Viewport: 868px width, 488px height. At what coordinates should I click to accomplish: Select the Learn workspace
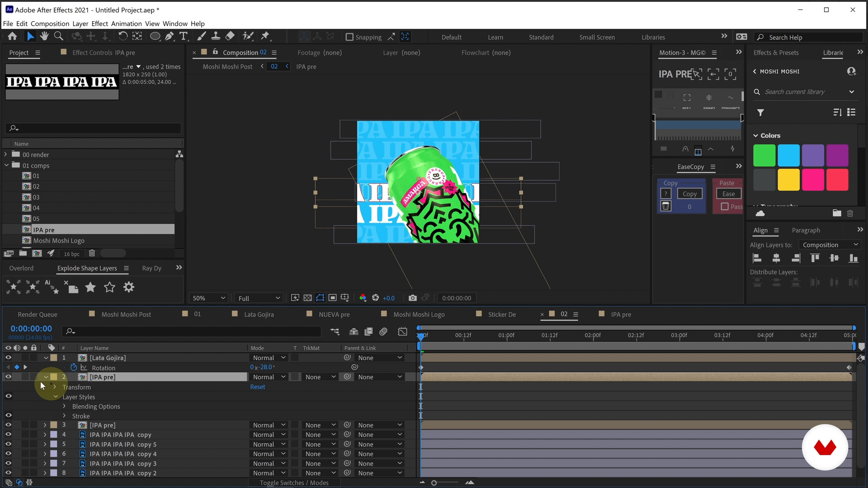(x=495, y=37)
